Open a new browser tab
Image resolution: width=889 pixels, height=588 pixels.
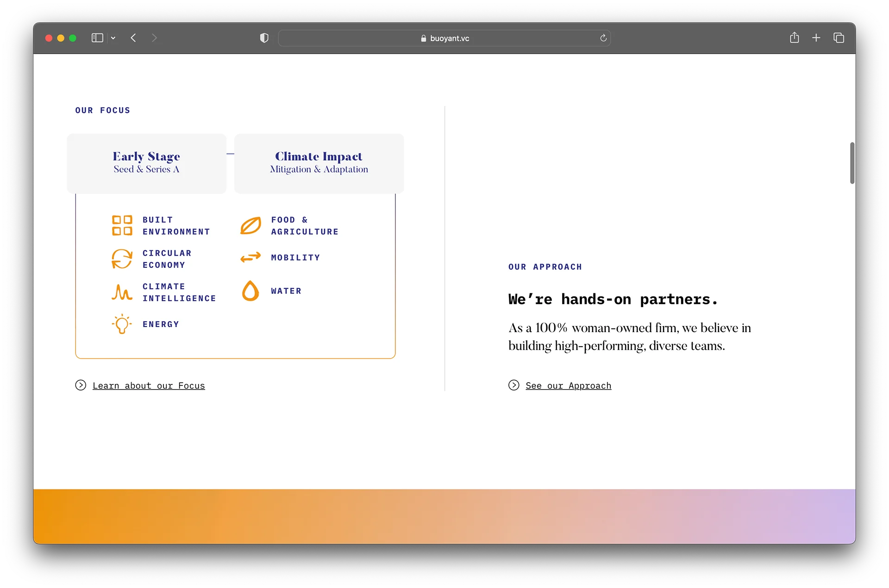tap(816, 37)
